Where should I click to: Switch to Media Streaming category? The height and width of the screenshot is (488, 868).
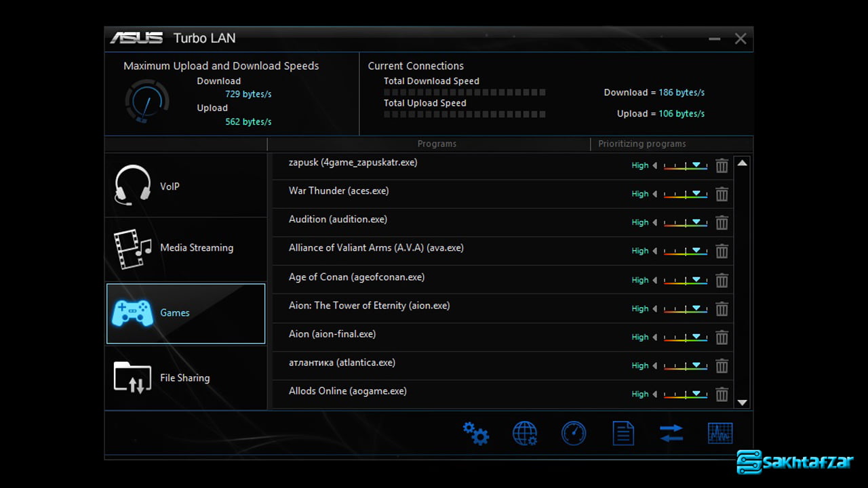pos(186,248)
